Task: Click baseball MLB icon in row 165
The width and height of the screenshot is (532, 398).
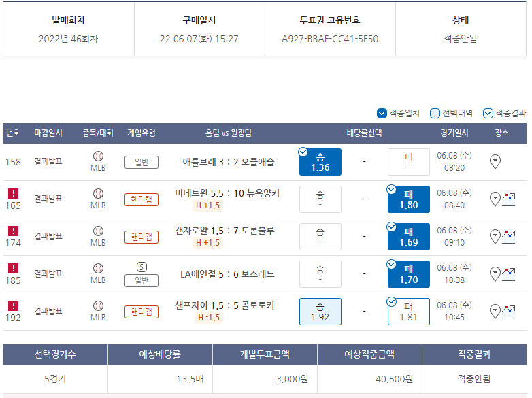Action: tap(98, 193)
